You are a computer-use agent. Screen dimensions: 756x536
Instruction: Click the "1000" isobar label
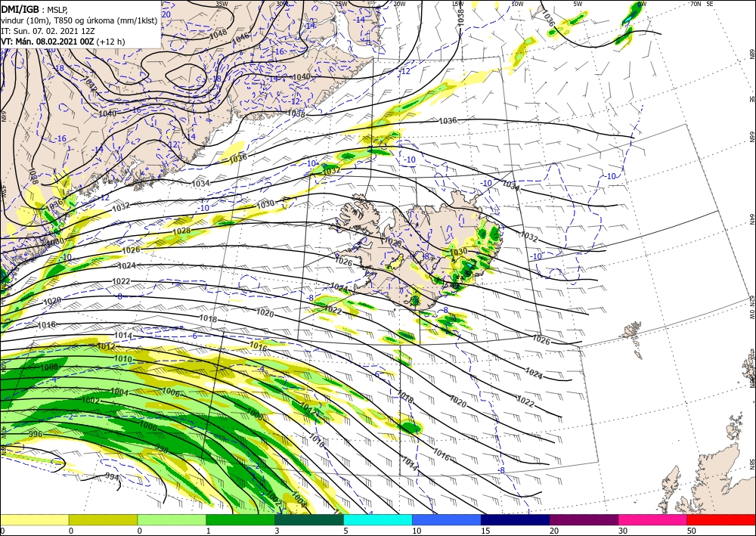point(147,426)
